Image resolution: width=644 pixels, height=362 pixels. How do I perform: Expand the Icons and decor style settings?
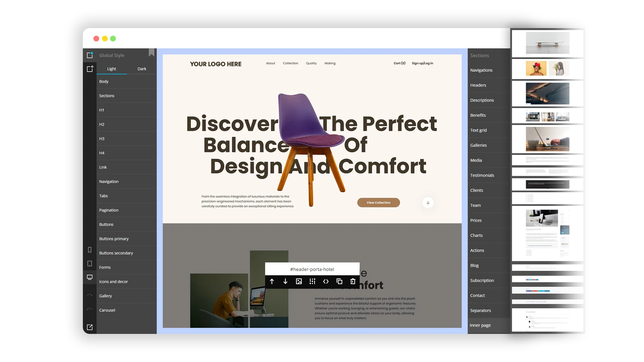click(114, 281)
